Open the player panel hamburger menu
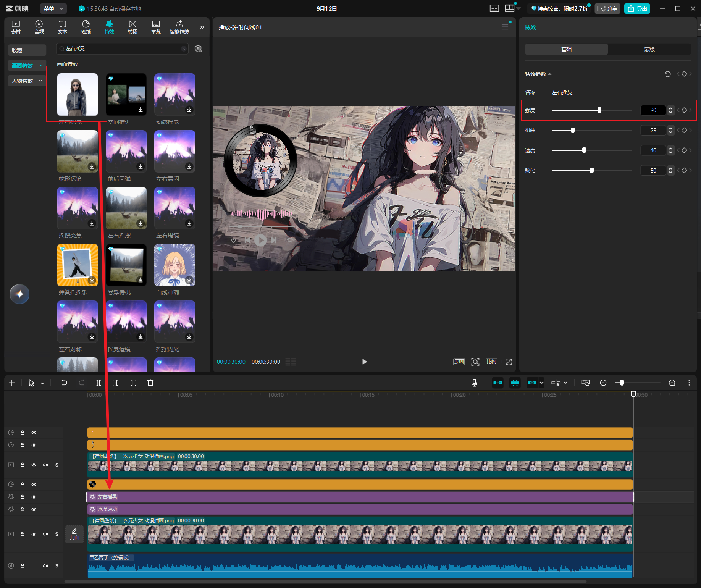Image resolution: width=701 pixels, height=588 pixels. click(x=505, y=27)
